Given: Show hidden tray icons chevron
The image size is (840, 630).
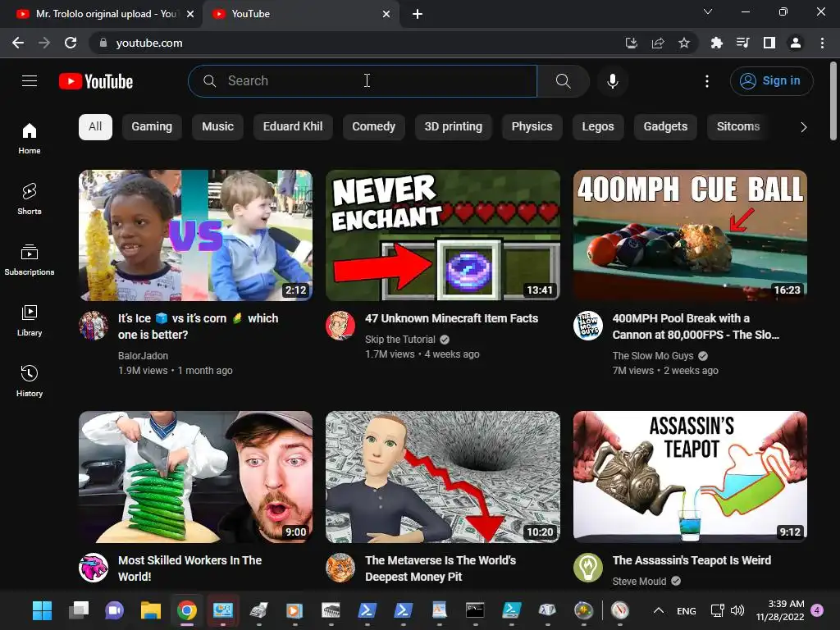Looking at the screenshot, I should [659, 610].
